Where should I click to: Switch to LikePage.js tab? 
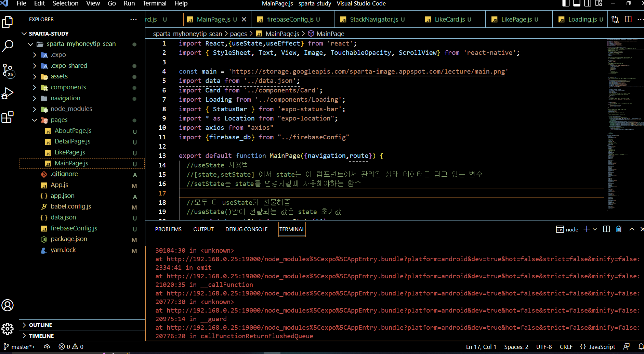(x=520, y=20)
